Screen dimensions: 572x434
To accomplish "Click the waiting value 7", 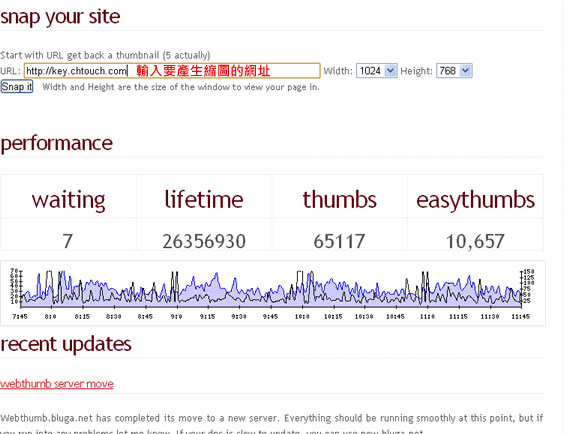I will pyautogui.click(x=67, y=241).
